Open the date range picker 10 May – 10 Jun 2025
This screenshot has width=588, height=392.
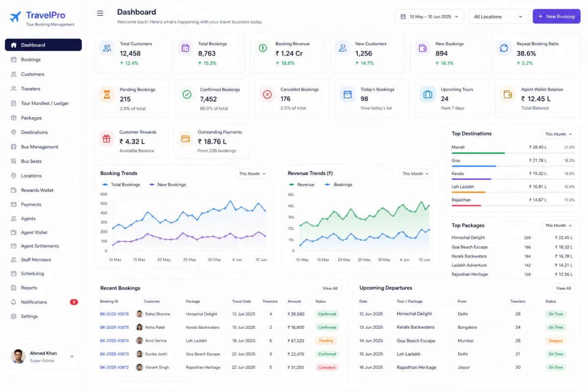(x=429, y=17)
